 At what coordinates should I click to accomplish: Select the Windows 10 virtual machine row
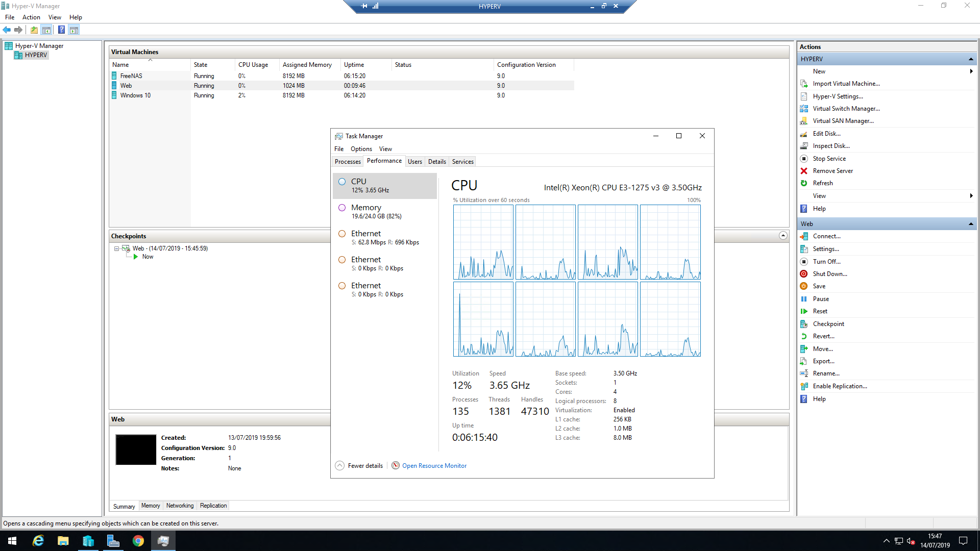point(342,95)
